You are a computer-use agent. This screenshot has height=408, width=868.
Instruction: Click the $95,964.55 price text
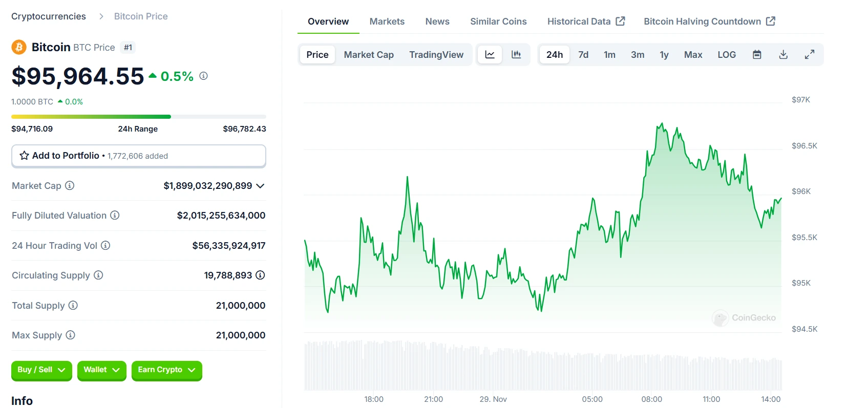pyautogui.click(x=78, y=76)
